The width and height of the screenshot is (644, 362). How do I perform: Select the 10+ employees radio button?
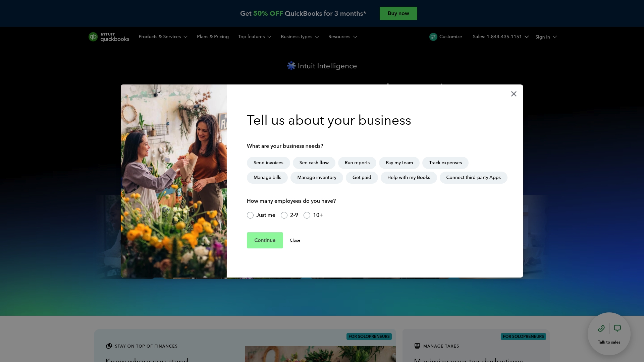(x=307, y=215)
